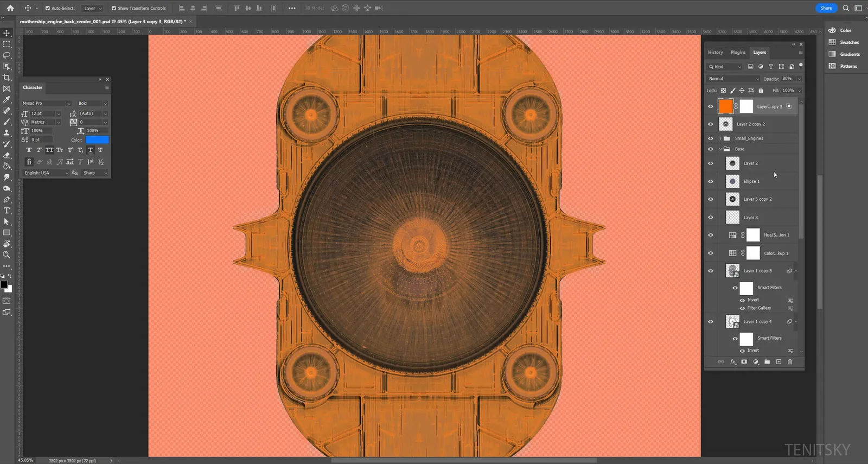Hide the Layer 3 layer
This screenshot has width=868, height=464.
(x=711, y=217)
